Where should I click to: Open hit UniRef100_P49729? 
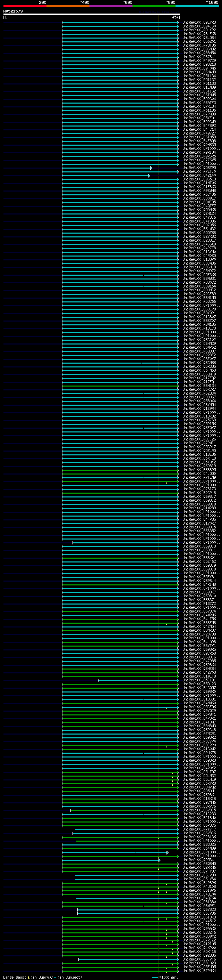click(x=199, y=60)
